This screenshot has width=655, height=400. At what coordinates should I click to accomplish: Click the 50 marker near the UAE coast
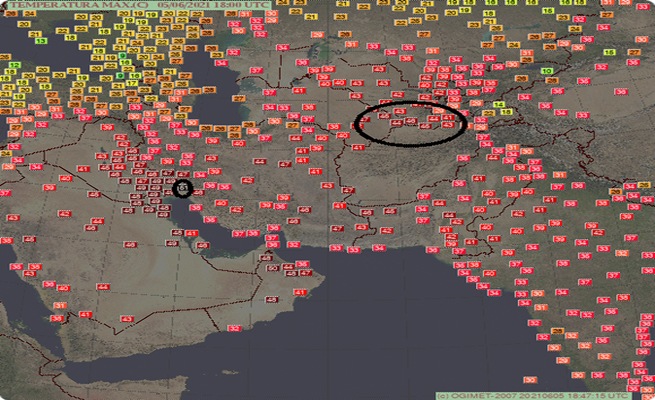[x=272, y=267]
